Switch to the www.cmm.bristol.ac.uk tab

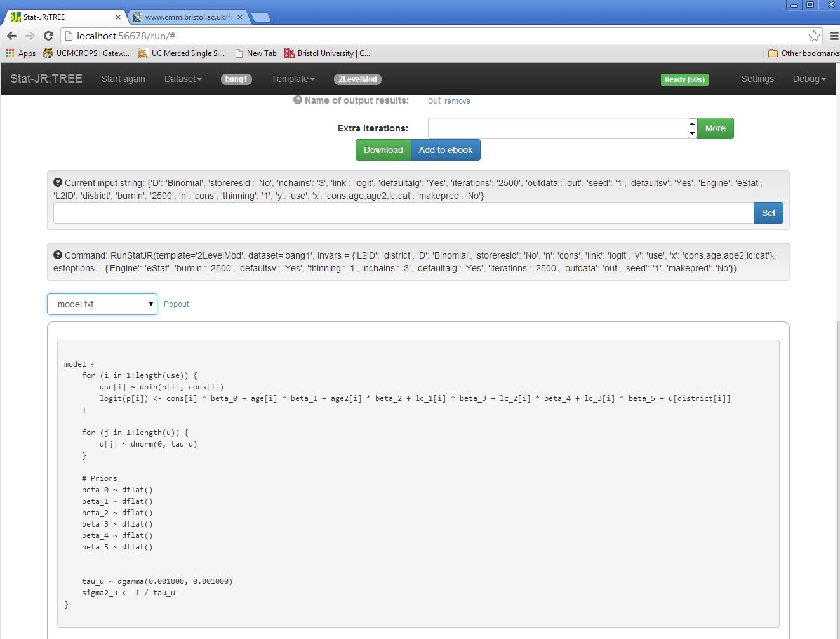[x=187, y=17]
